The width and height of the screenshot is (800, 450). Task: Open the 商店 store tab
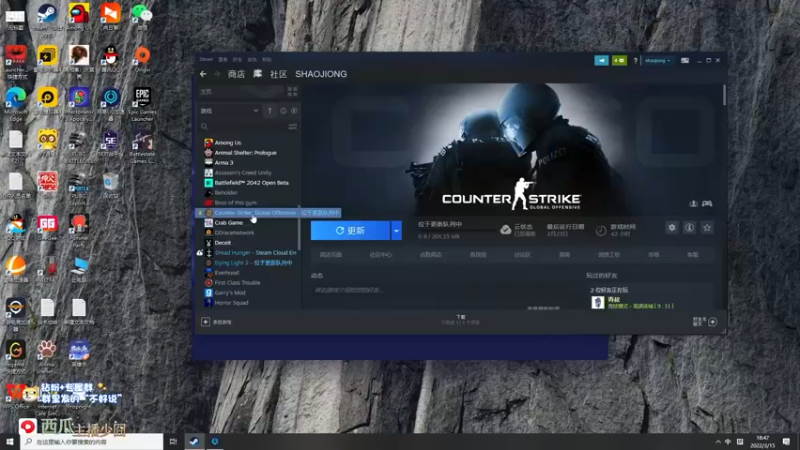point(236,74)
